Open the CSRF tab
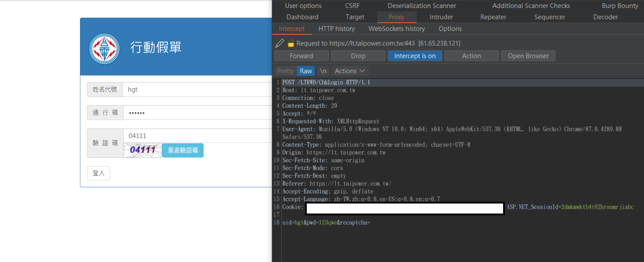 352,6
